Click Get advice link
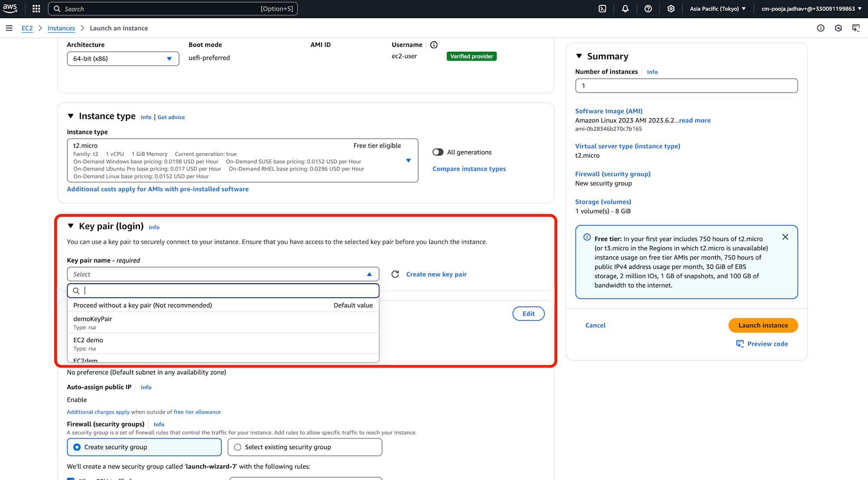Viewport: 868px width, 480px height. pyautogui.click(x=171, y=117)
